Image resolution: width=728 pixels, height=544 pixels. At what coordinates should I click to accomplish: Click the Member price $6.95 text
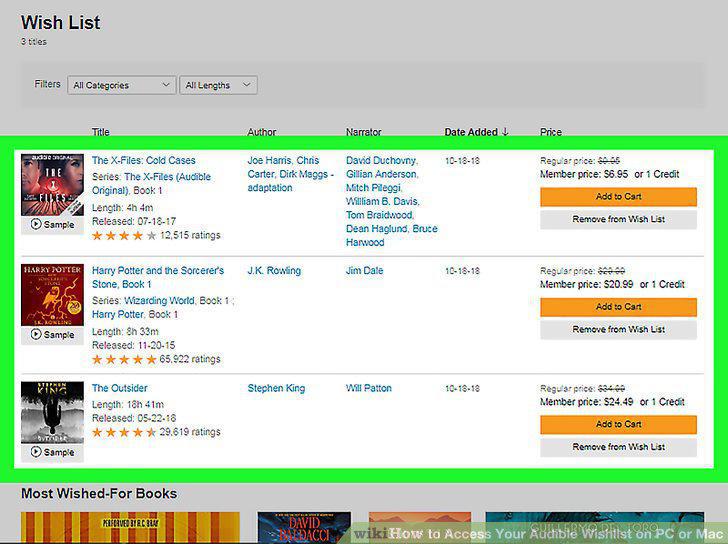click(584, 174)
